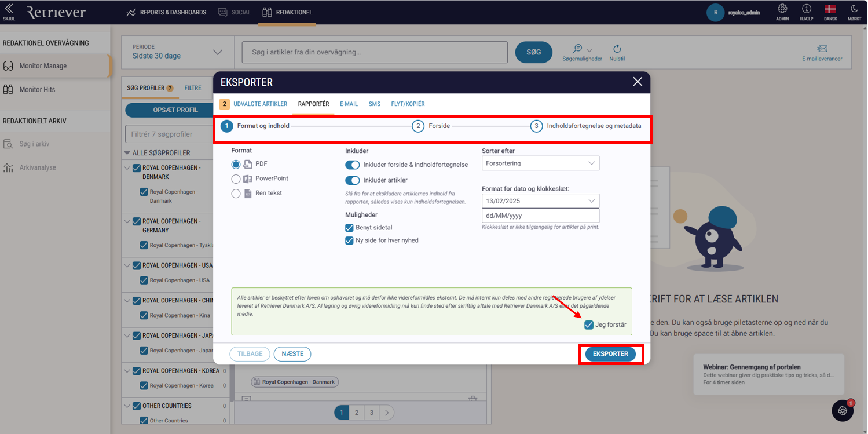Collapse Royal Copenhagen - Korea group
868x434 pixels.
pos(127,371)
